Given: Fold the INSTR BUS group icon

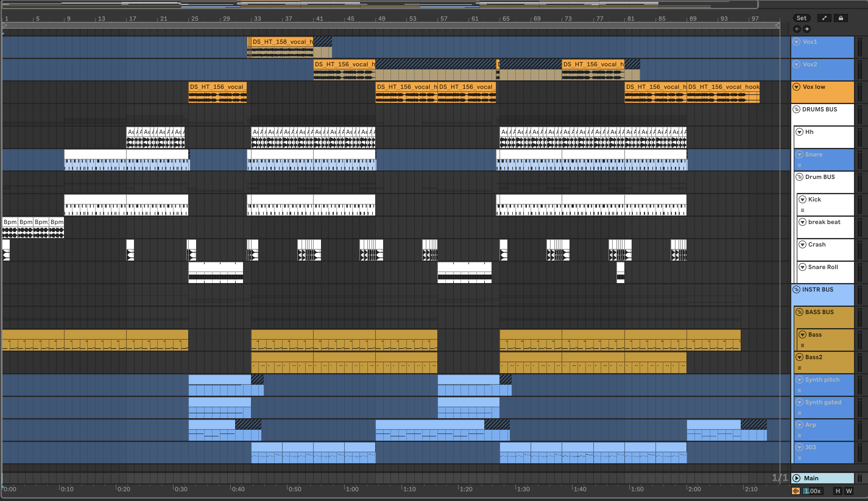Looking at the screenshot, I should click(x=796, y=289).
